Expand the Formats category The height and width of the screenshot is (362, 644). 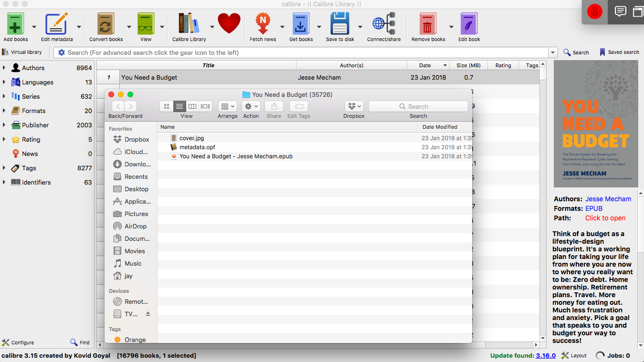pyautogui.click(x=4, y=111)
